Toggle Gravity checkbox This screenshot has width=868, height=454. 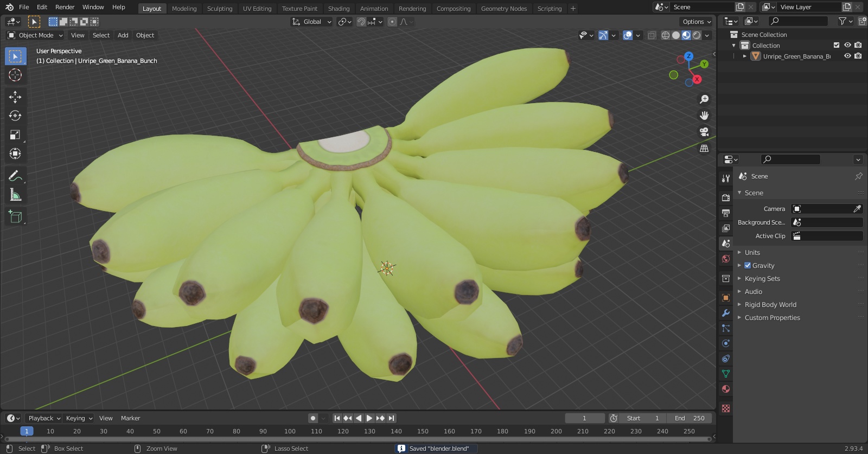pos(748,266)
